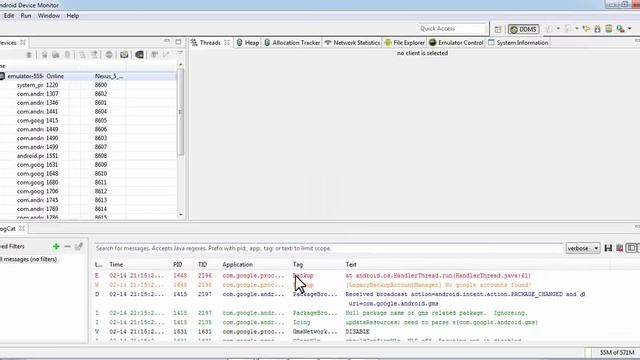Switch to the Network Statistics tab
This screenshot has height=360, width=640.
[x=352, y=42]
